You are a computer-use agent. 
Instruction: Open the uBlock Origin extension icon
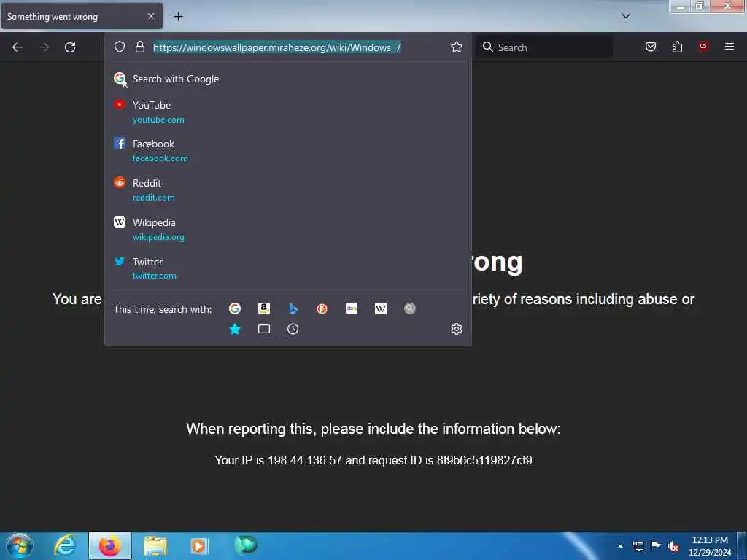(703, 47)
